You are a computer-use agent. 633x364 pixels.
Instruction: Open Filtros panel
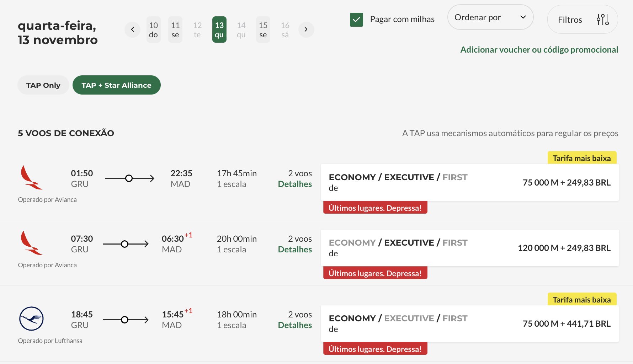(583, 20)
